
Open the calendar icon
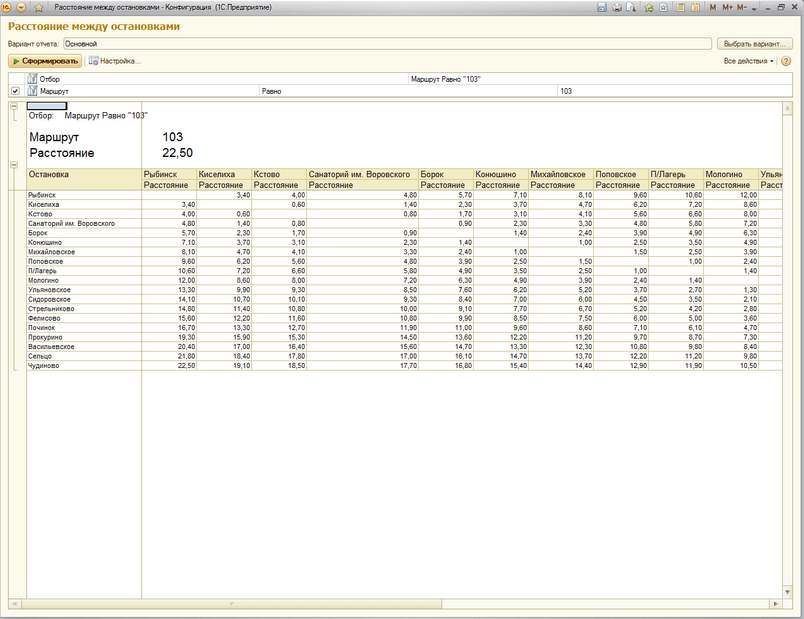695,8
